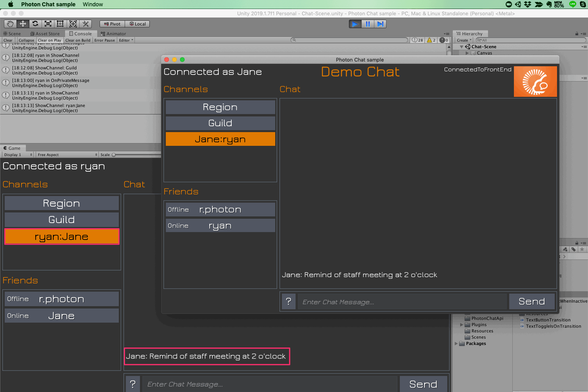This screenshot has width=588, height=392.
Task: Click the Play button in Unity
Action: [x=355, y=24]
